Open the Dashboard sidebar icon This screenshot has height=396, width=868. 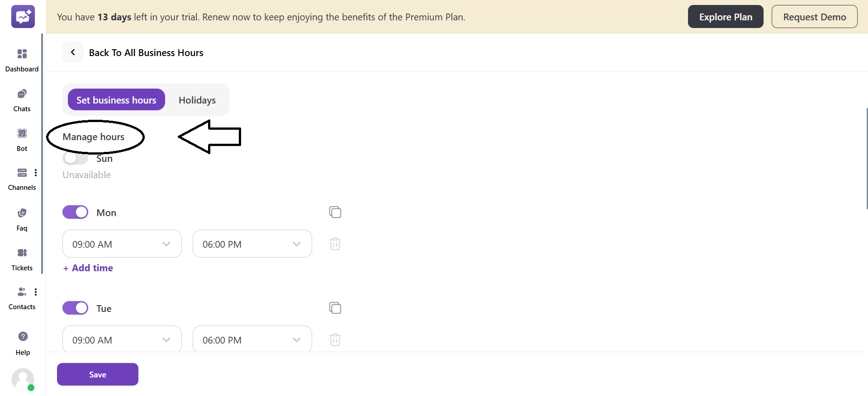click(x=22, y=54)
